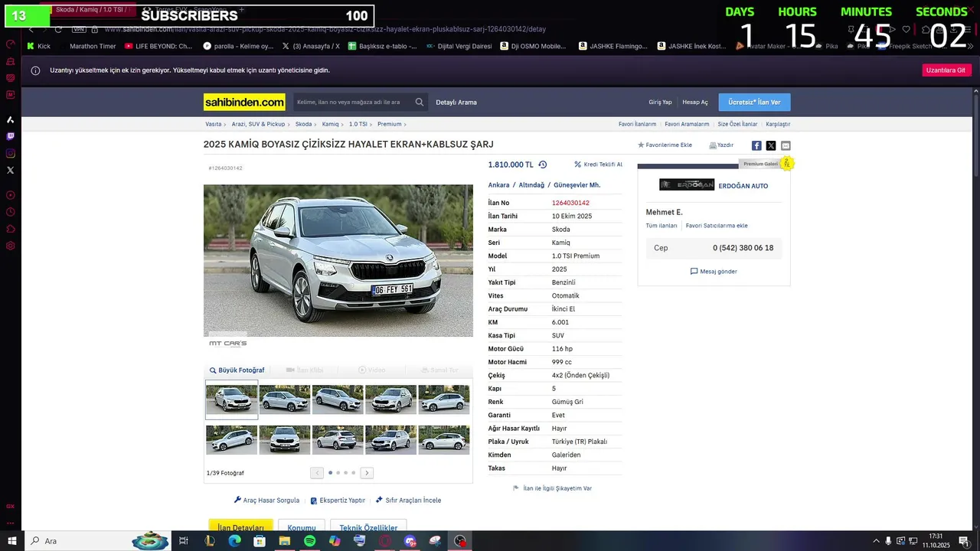Click the Windows Start button
The height and width of the screenshot is (551, 980).
pos(11,541)
